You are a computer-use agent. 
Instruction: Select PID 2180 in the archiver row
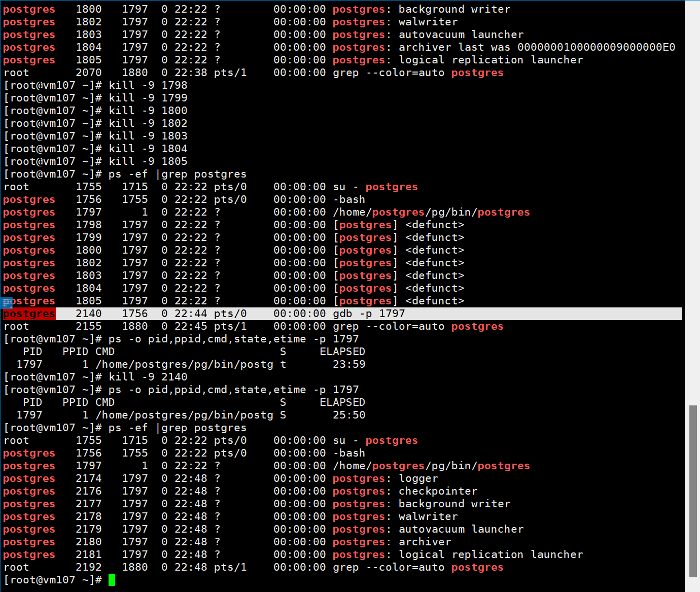pos(89,542)
